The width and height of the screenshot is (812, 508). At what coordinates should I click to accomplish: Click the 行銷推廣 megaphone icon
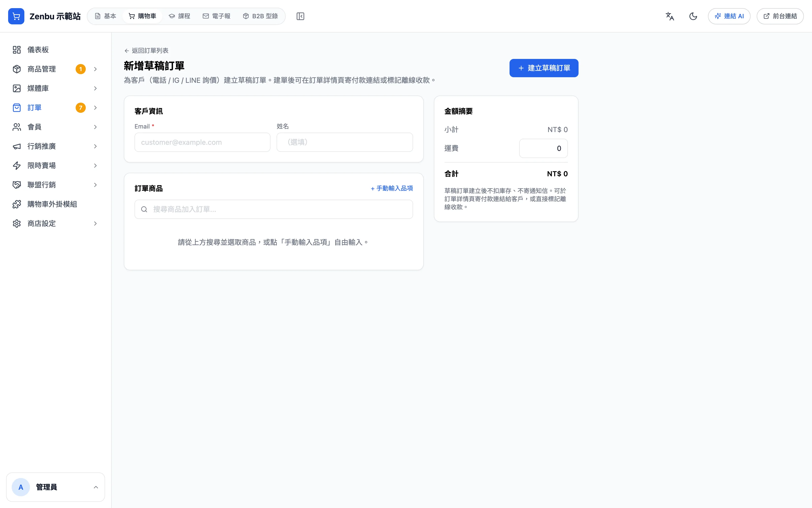click(x=17, y=146)
